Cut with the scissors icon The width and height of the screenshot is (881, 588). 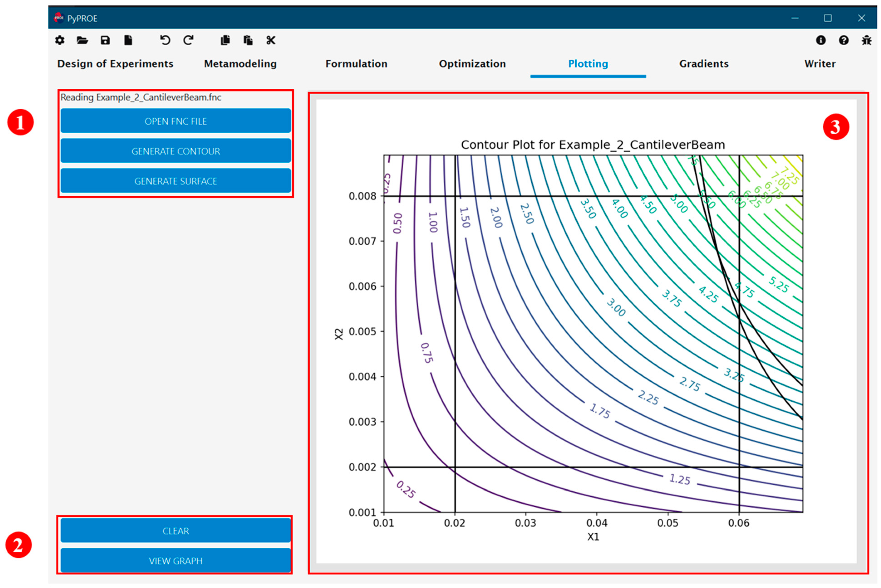(x=271, y=40)
